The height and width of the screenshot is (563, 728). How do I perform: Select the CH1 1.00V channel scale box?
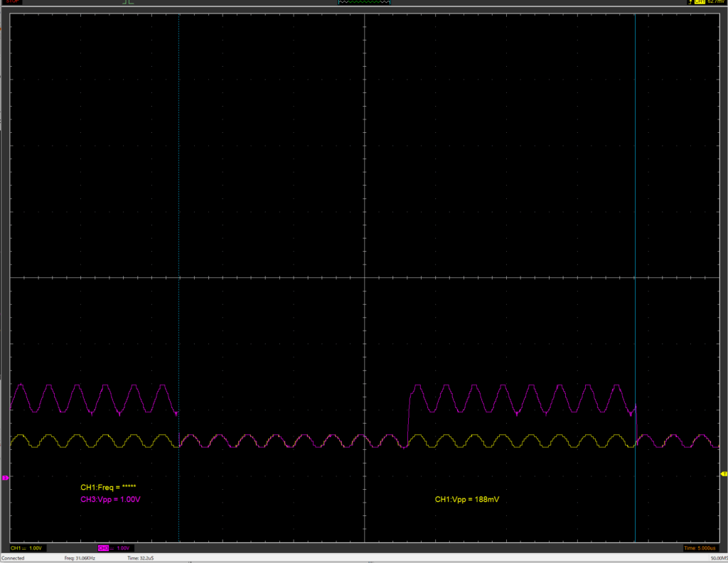tap(29, 548)
